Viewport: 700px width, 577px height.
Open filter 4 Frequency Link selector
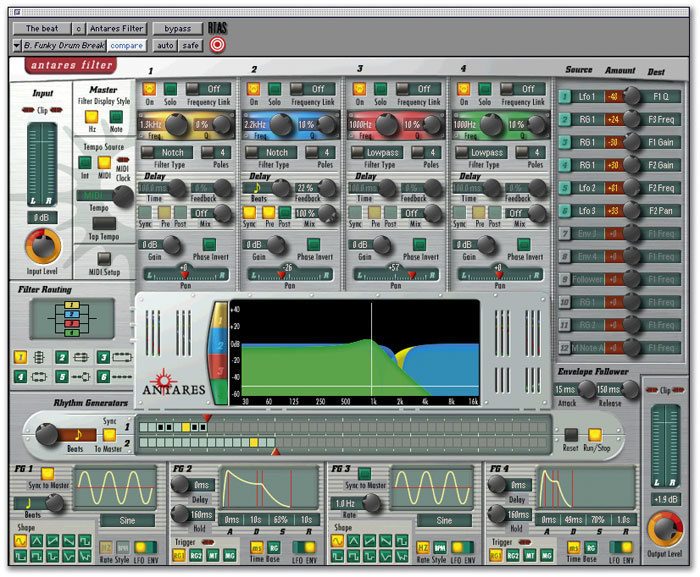(x=521, y=89)
